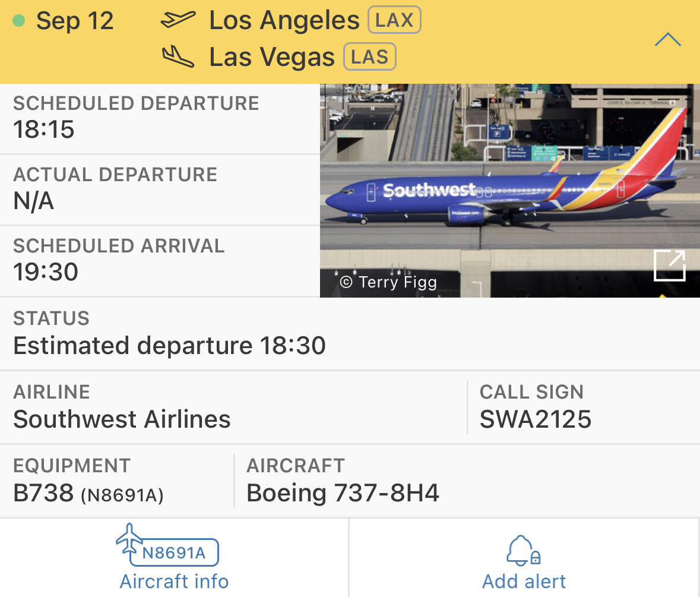Tap the Add alert bell icon
Image resolution: width=700 pixels, height=597 pixels.
[x=523, y=551]
